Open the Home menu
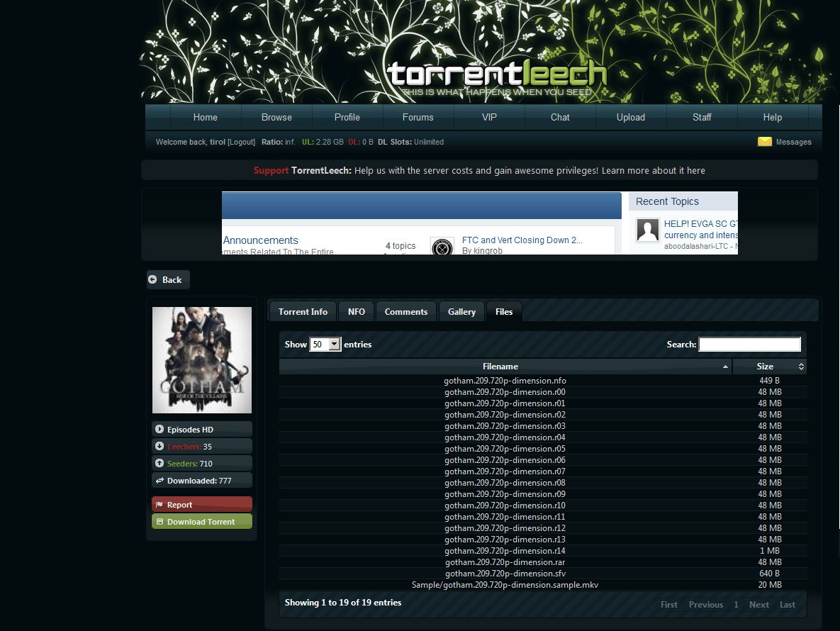Viewport: 840px width, 631px height. 205,117
